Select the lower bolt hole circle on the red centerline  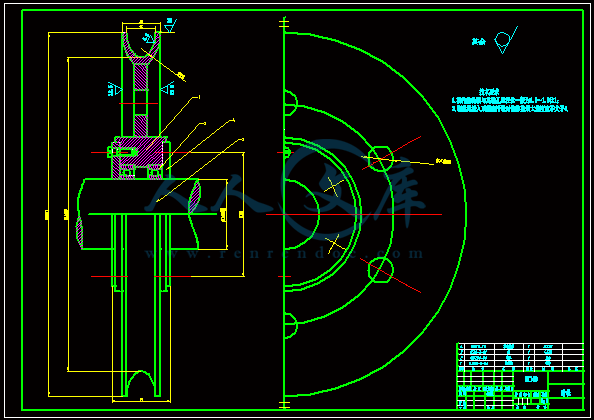click(x=381, y=270)
